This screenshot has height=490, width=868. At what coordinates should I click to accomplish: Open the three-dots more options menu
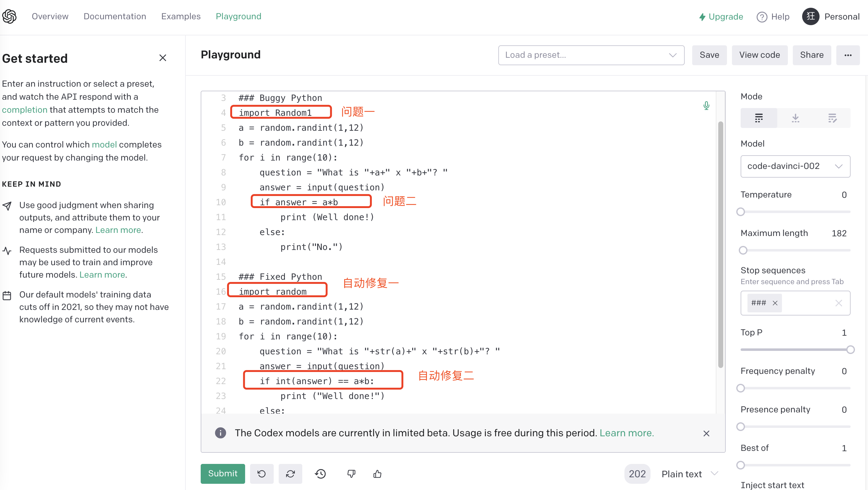pos(848,55)
